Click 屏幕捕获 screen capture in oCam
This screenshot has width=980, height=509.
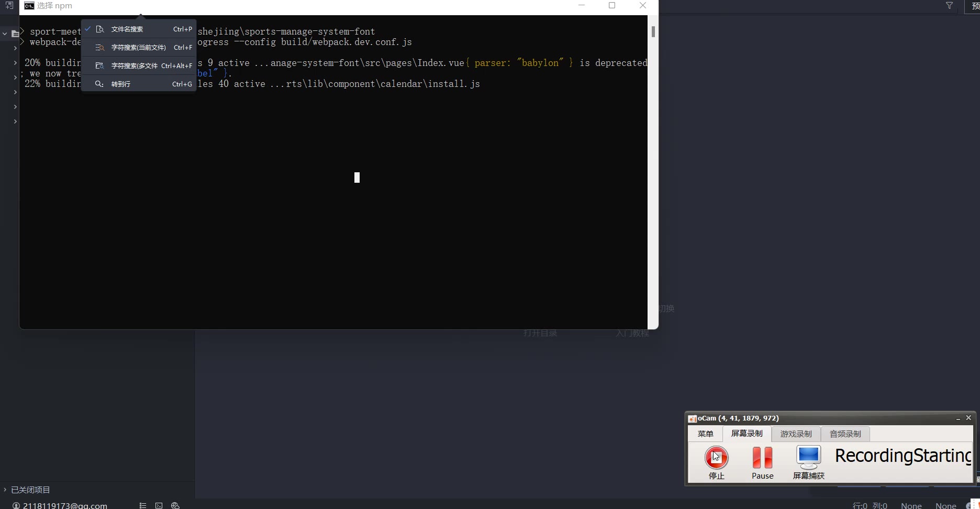pos(808,462)
